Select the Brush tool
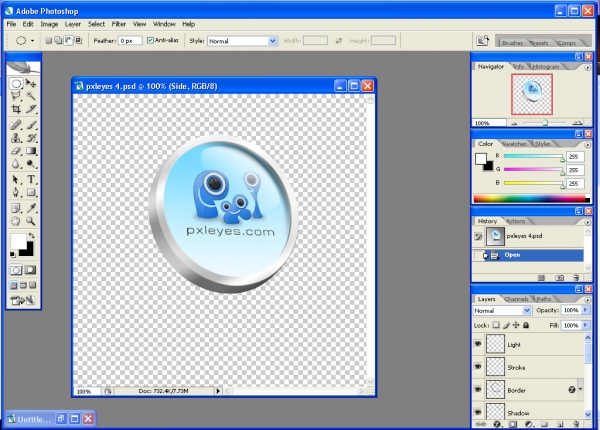 [31, 125]
